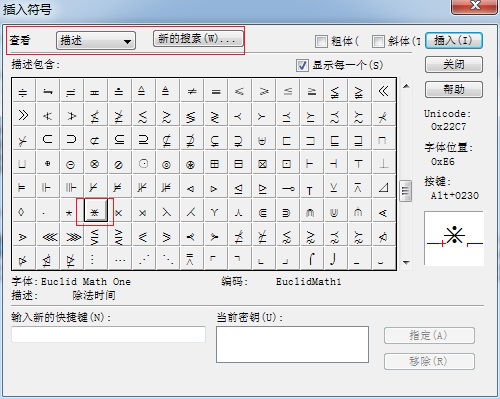500x399 pixels.
Task: Pick the superset ⊃ symbol
Action: coord(71,139)
